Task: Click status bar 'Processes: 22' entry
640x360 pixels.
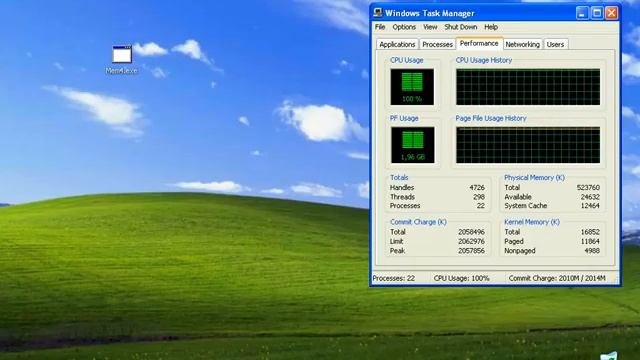Action: coord(393,278)
